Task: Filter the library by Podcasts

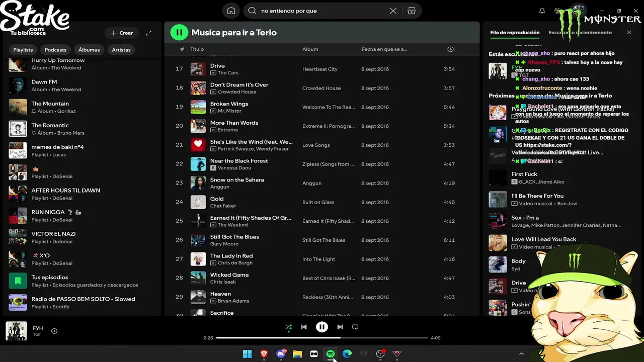Action: click(55, 50)
